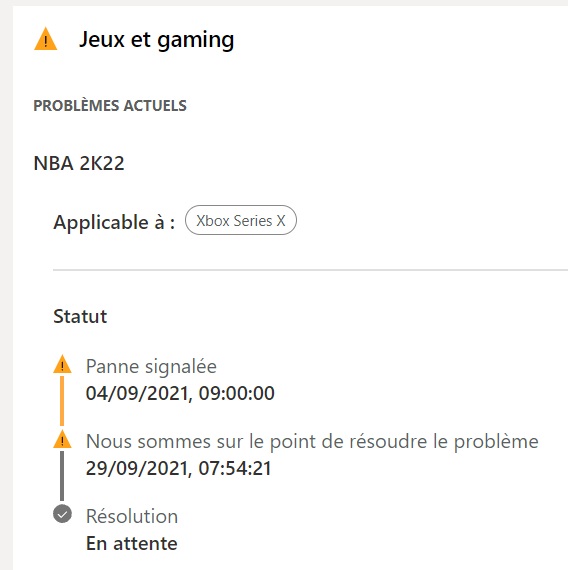
Task: Click the NBA 2K22 issue title
Action: (x=79, y=163)
